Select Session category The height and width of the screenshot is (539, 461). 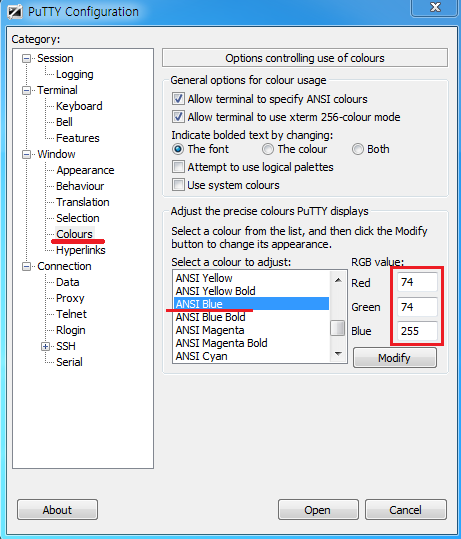coord(55,58)
